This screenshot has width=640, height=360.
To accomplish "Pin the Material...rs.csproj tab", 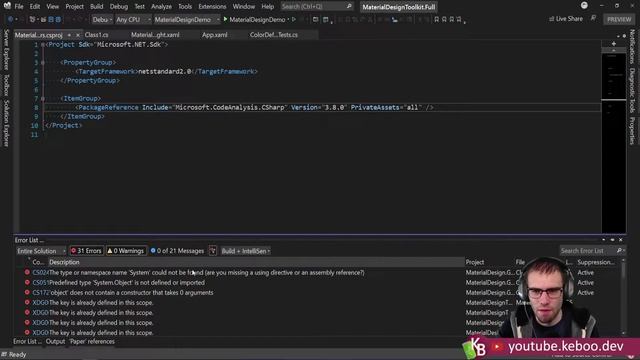I will click(x=69, y=35).
